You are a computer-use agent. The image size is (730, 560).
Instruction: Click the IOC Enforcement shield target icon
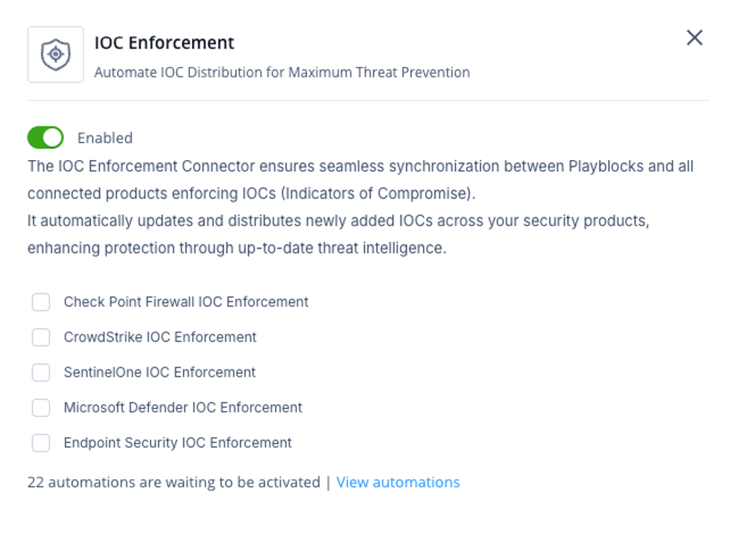tap(55, 55)
